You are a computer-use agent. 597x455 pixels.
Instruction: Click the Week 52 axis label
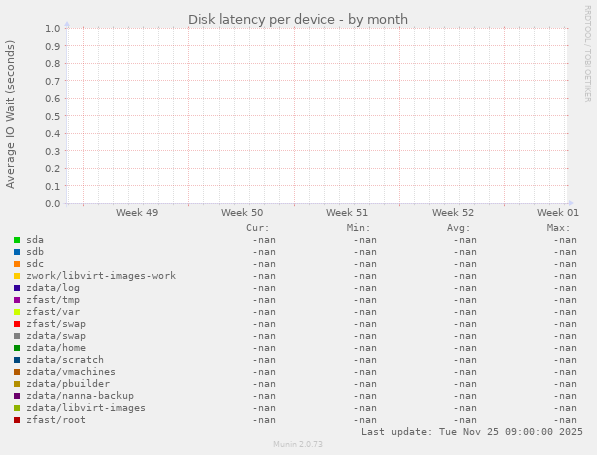tap(453, 212)
